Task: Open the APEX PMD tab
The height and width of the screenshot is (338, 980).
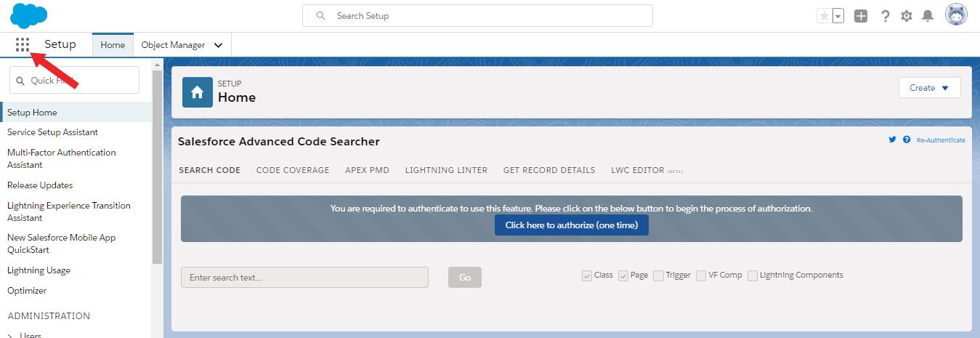Action: pos(367,170)
